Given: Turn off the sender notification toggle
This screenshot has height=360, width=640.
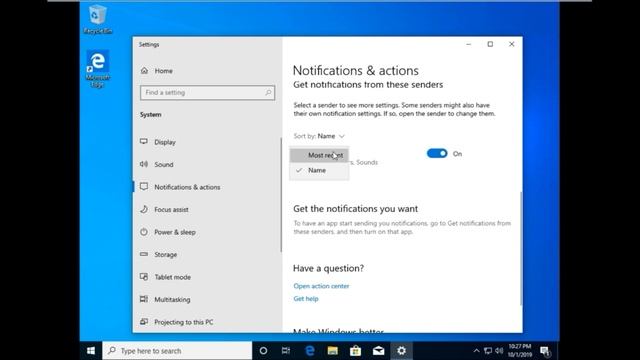Looking at the screenshot, I should point(437,153).
